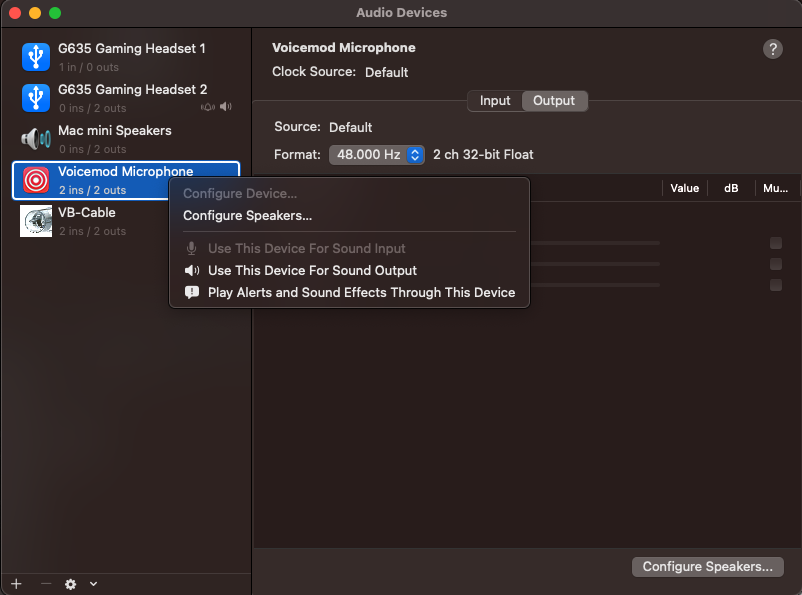Click the red Voicemod Microphone icon
The width and height of the screenshot is (802, 595).
click(x=36, y=180)
